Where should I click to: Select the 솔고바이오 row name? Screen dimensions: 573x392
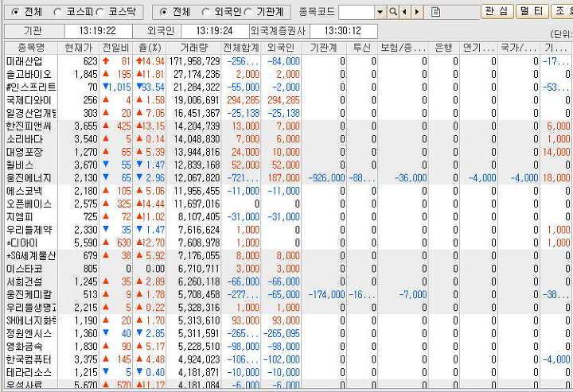point(29,75)
